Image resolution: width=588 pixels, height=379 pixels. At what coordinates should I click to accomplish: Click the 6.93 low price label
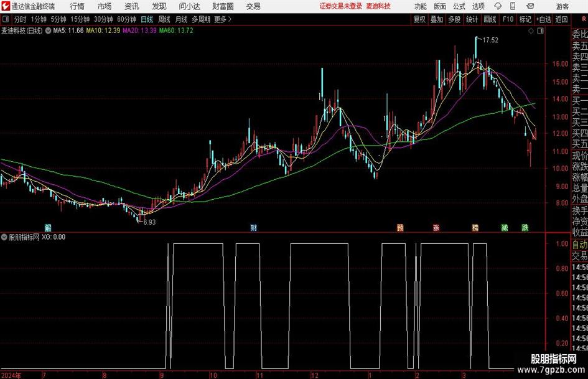(149, 222)
